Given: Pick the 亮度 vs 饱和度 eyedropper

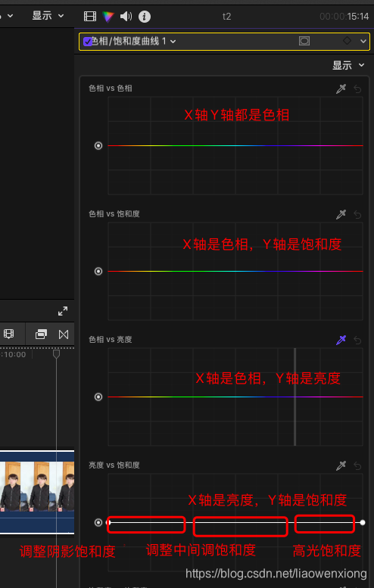Looking at the screenshot, I should pyautogui.click(x=341, y=465).
